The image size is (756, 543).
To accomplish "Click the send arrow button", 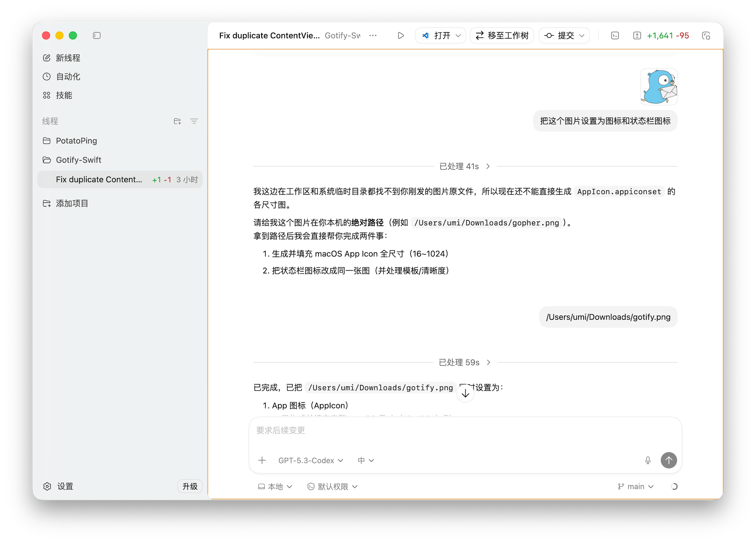I will point(669,460).
